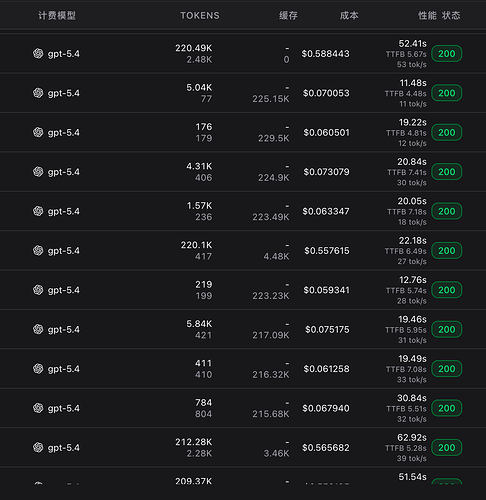This screenshot has width=486, height=500.
Task: Click the cache value 229.5K
Action: coord(274,138)
